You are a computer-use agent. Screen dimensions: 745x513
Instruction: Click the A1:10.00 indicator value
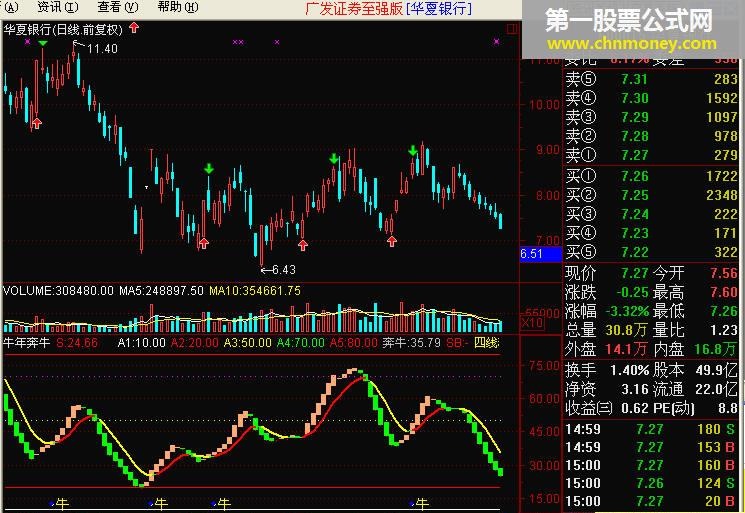tap(142, 343)
